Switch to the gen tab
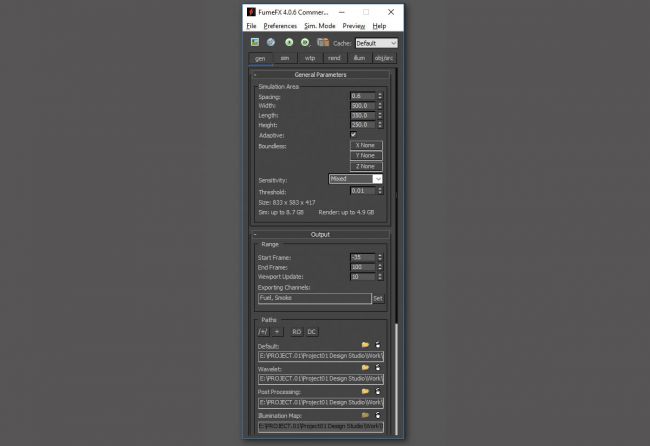650x446 pixels. [x=260, y=58]
